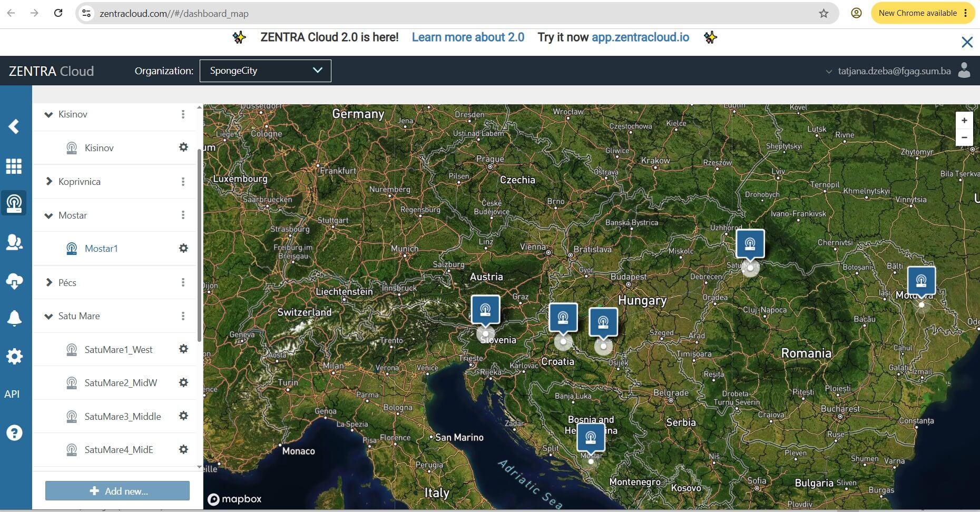Viewport: 980px width, 512px height.
Task: Open settings gear for SatuMare1_West
Action: pyautogui.click(x=183, y=349)
